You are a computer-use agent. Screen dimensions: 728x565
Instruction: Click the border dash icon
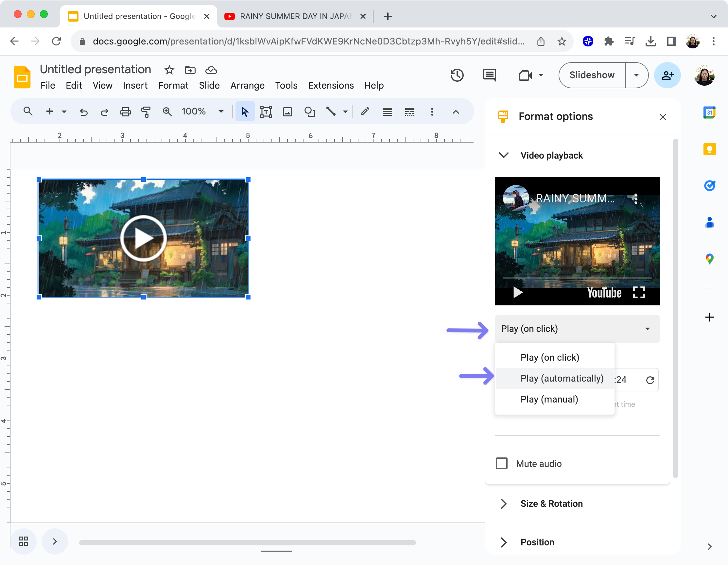tap(410, 112)
